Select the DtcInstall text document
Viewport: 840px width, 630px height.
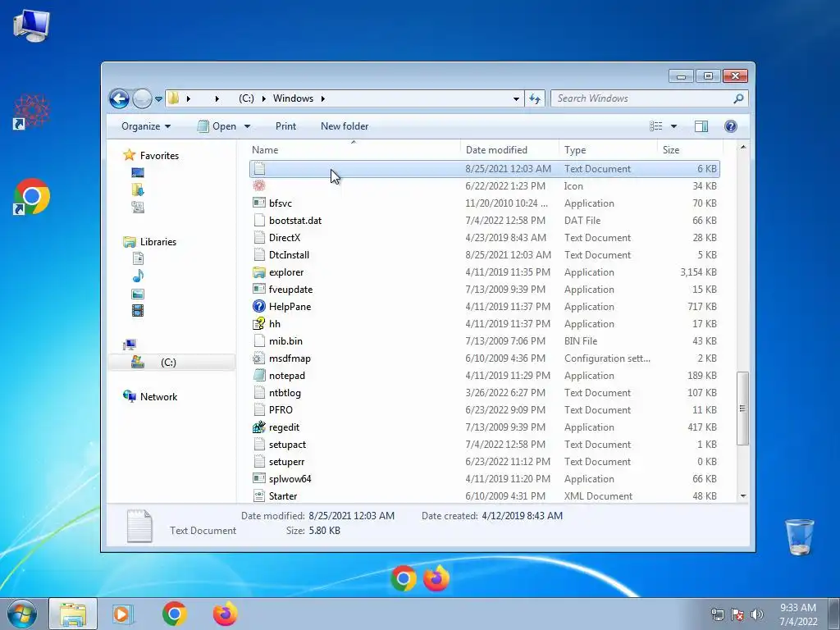point(485,255)
